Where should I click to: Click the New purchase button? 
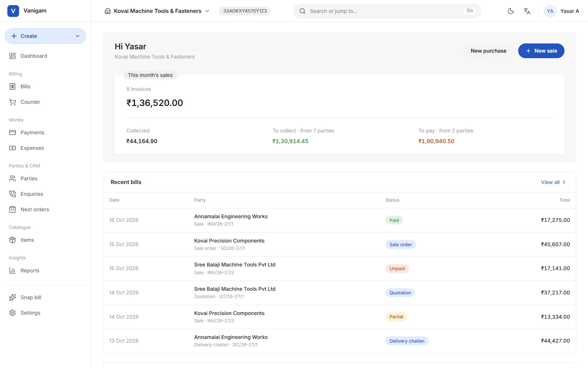(x=488, y=51)
